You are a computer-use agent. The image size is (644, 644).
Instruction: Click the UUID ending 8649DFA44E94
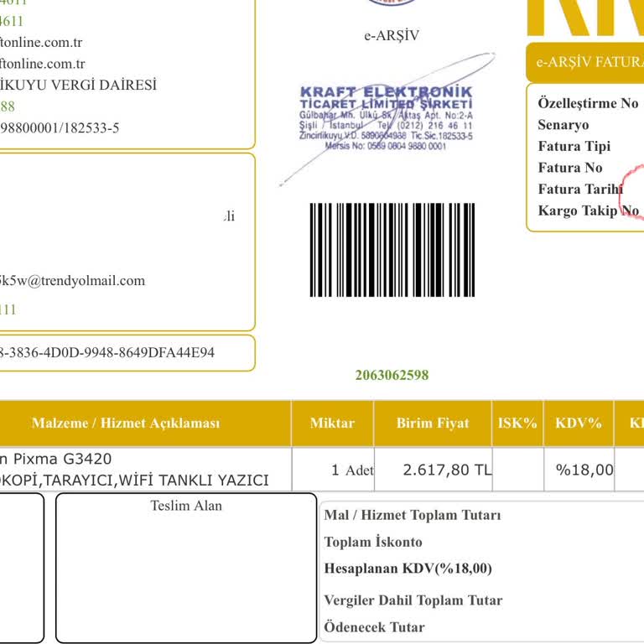point(107,352)
